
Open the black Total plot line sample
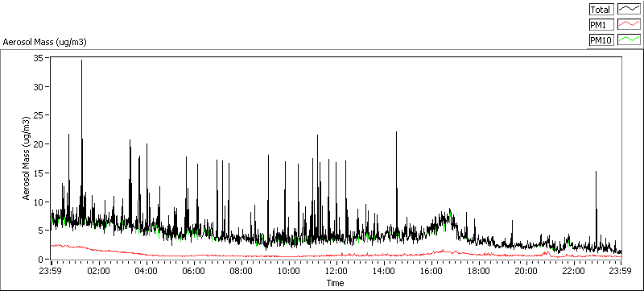click(629, 10)
